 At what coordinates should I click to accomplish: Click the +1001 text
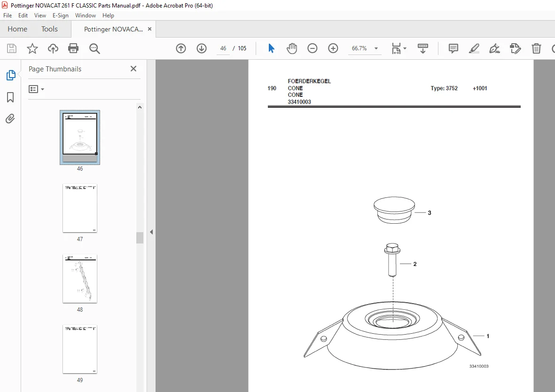(480, 88)
